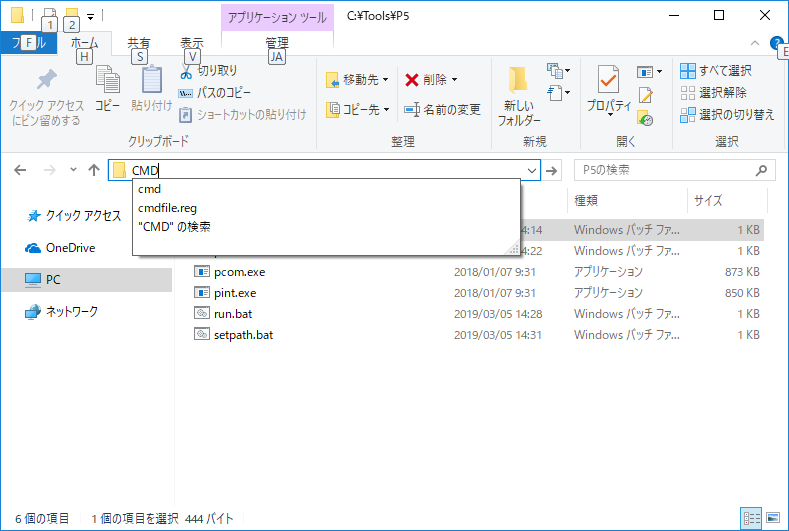The height and width of the screenshot is (531, 789).
Task: Switch to Details view icon
Action: pyautogui.click(x=751, y=518)
